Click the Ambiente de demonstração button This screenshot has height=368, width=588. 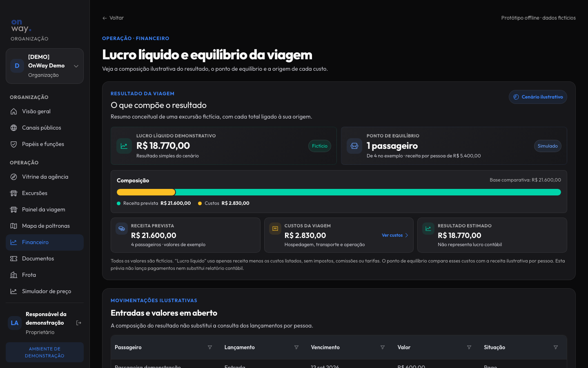(45, 352)
